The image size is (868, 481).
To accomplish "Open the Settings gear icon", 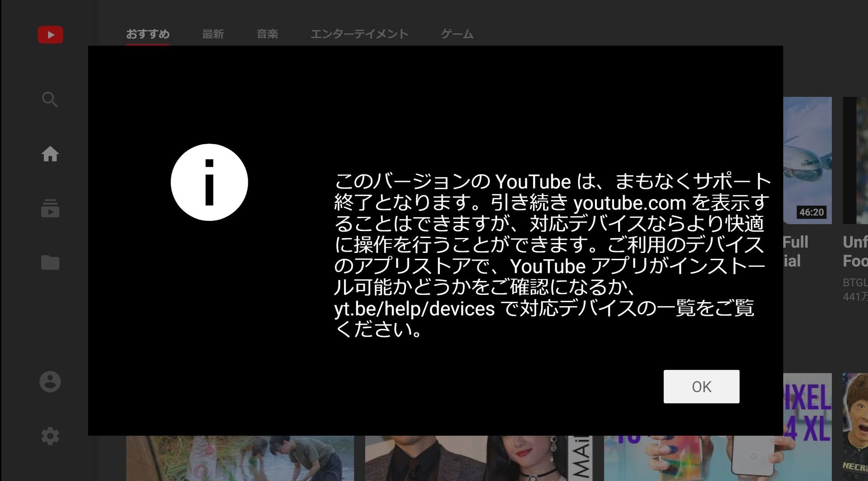I will point(50,436).
